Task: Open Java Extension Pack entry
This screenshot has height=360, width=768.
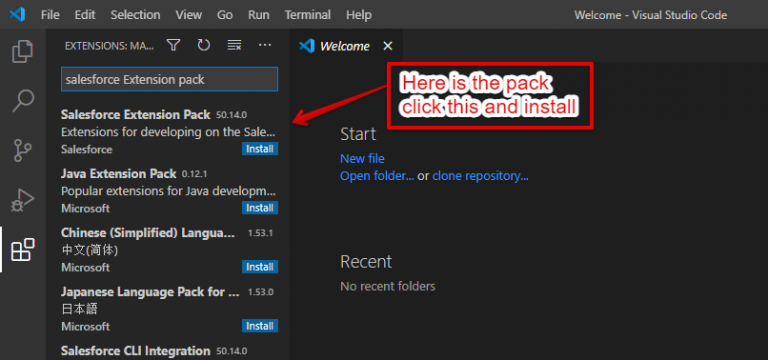Action: point(168,191)
